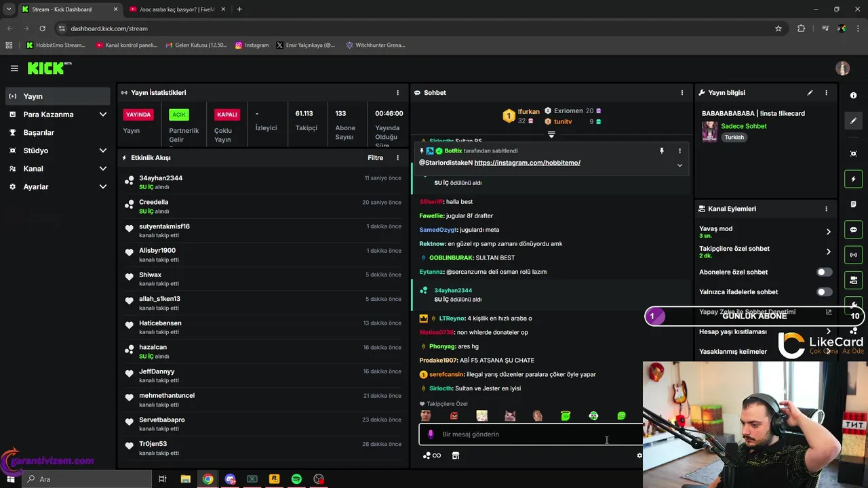Click the chat message input field
868x488 pixels.
[x=531, y=434]
